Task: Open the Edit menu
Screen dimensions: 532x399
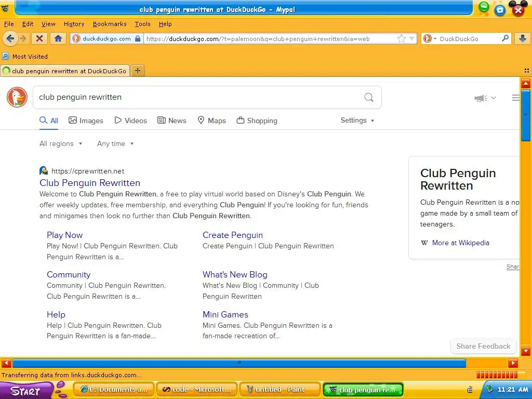Action: (28, 24)
